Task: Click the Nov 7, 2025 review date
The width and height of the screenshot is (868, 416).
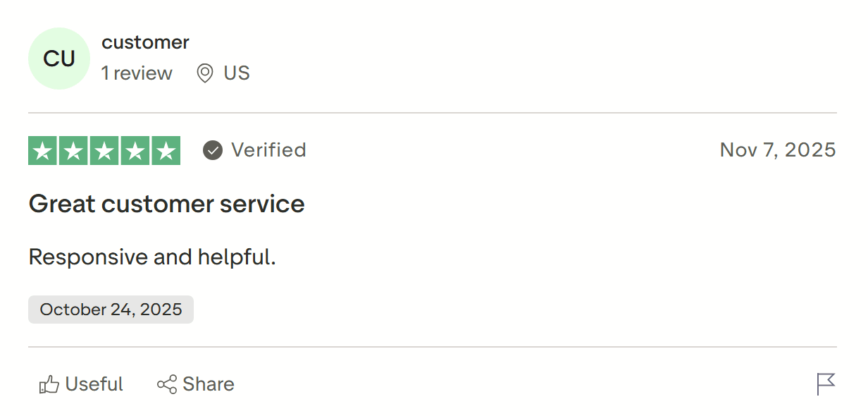Action: click(x=778, y=149)
